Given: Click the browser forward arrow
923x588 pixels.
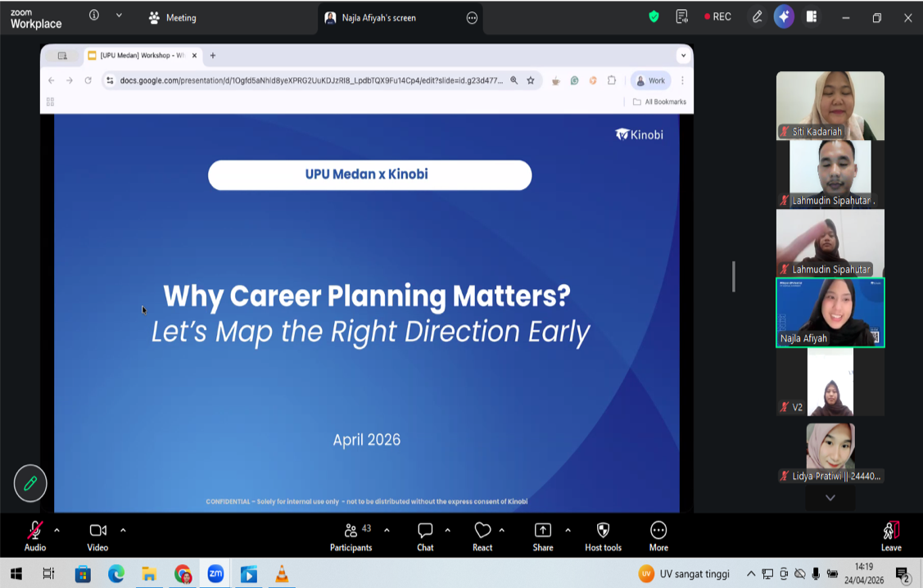Looking at the screenshot, I should tap(70, 80).
